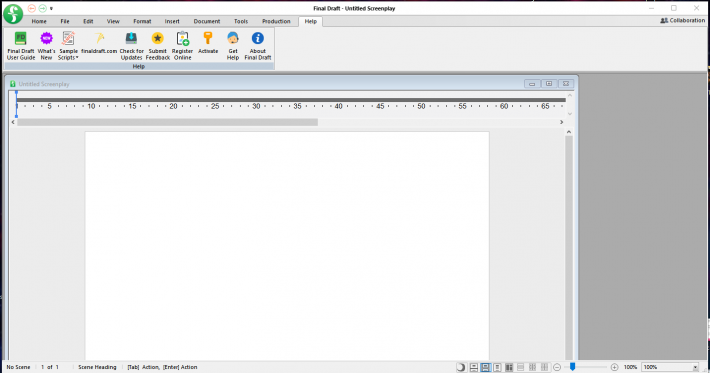
Task: Switch to the View tab
Action: (x=113, y=21)
